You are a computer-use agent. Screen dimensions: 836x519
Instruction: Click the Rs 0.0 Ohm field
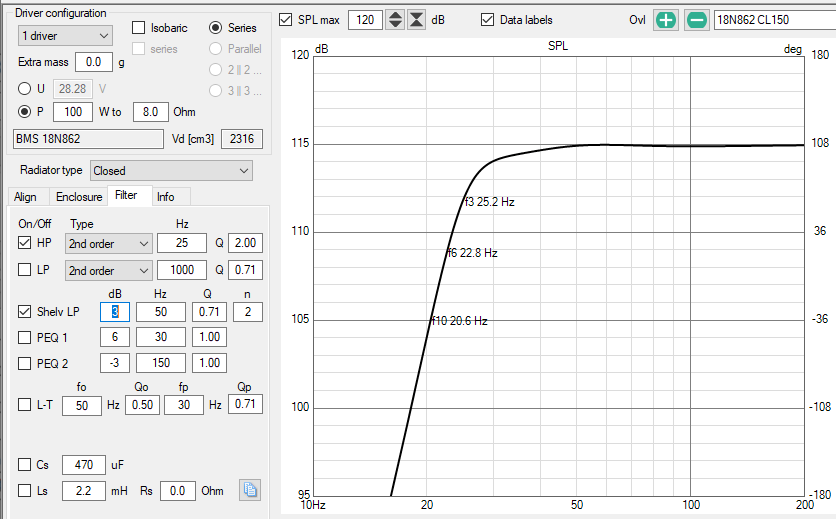pos(178,491)
